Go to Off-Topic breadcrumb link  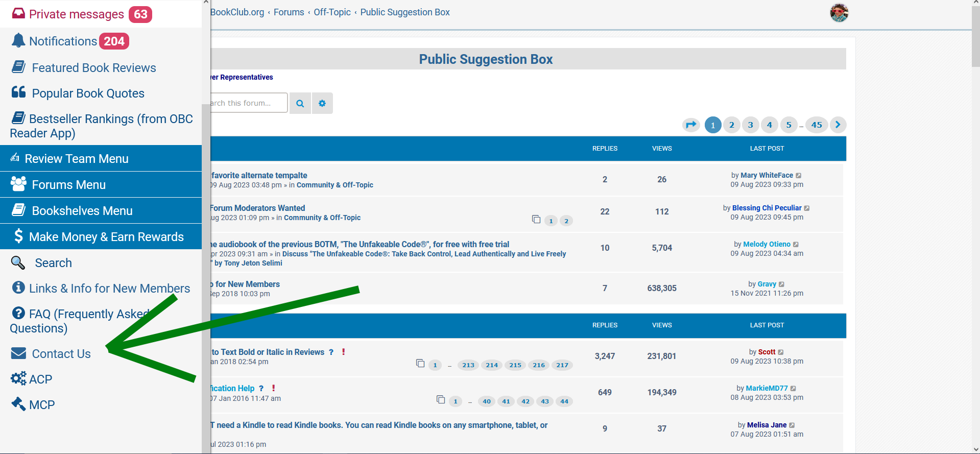pyautogui.click(x=332, y=12)
